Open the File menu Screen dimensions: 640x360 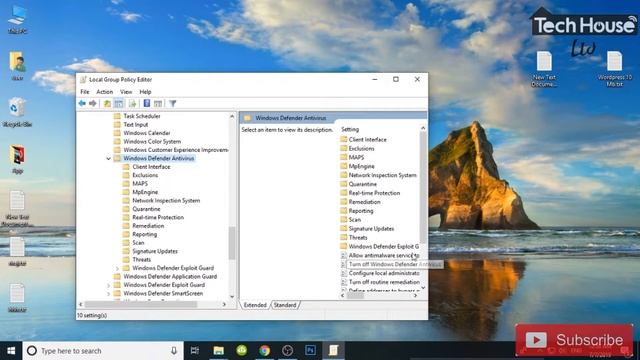coord(84,92)
